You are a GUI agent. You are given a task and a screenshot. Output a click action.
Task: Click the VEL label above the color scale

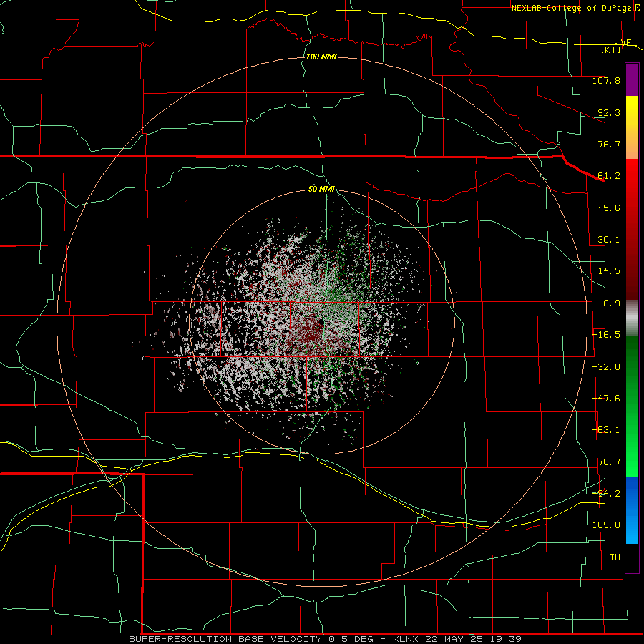pos(628,42)
